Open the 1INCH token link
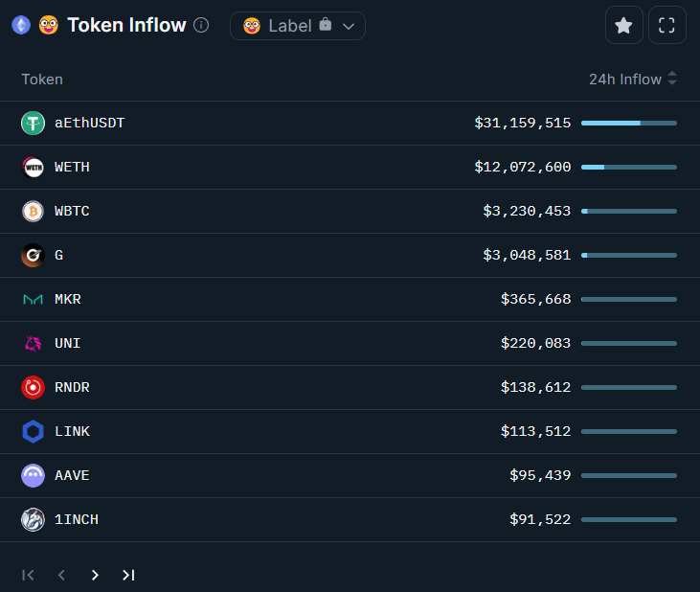Image resolution: width=700 pixels, height=592 pixels. click(77, 520)
